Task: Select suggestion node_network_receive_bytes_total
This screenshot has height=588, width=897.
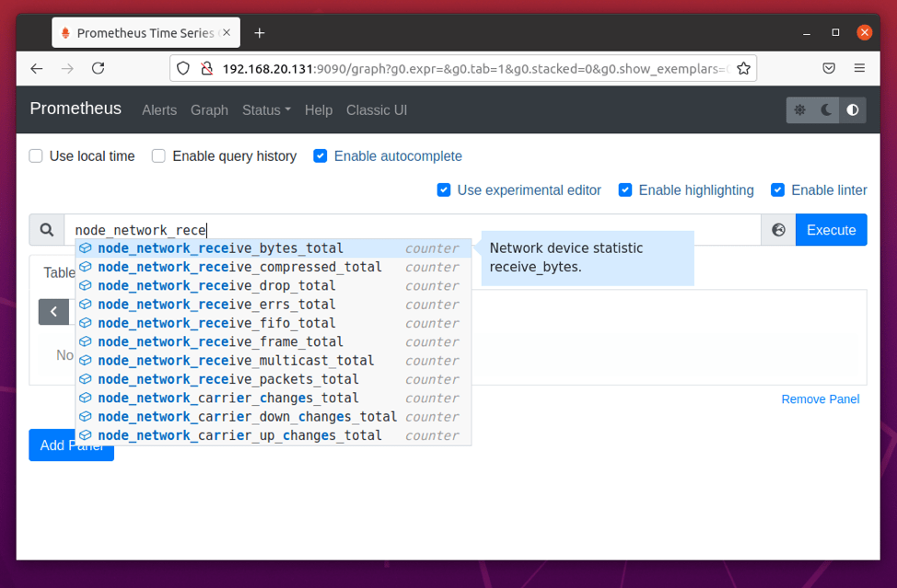Action: (x=274, y=248)
